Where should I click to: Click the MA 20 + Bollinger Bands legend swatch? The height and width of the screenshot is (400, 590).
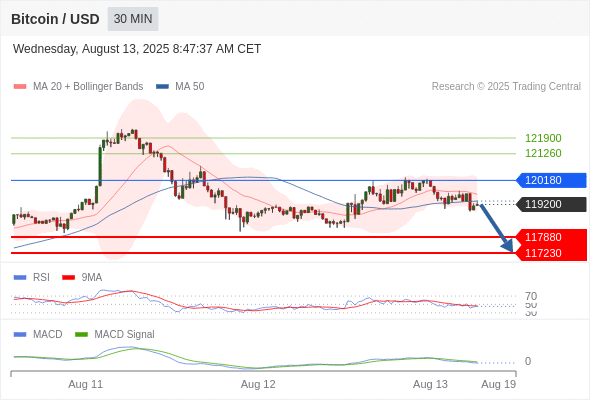20,87
